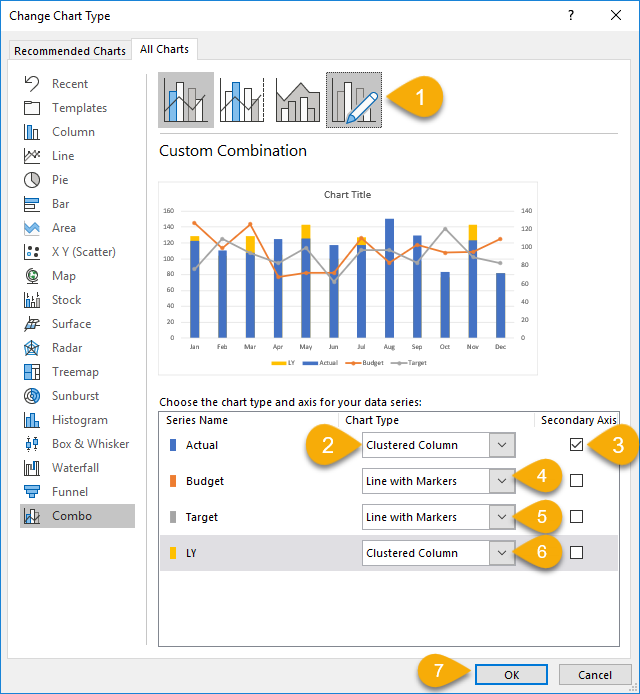Pick Stacked Area - Clustered Column icon
The height and width of the screenshot is (694, 640).
coord(298,100)
